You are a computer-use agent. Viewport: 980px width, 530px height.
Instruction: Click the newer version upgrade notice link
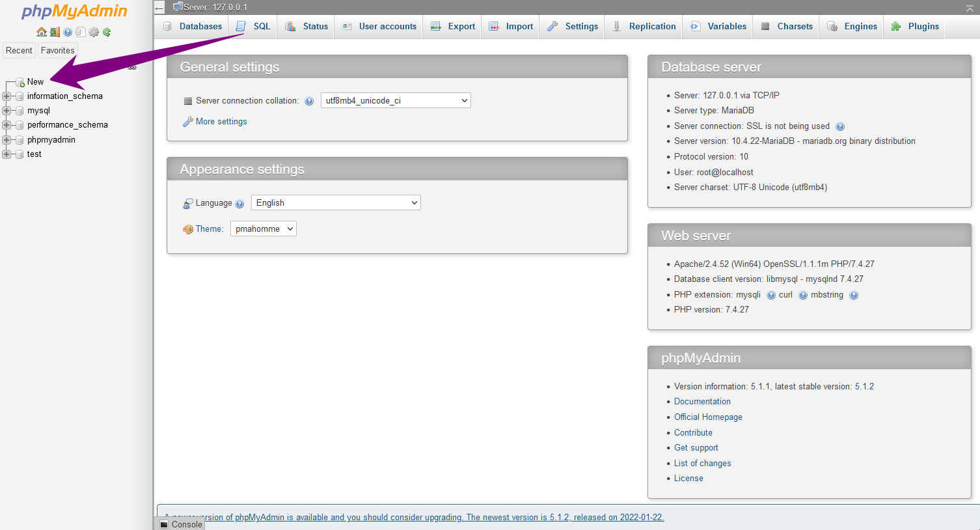pyautogui.click(x=414, y=518)
